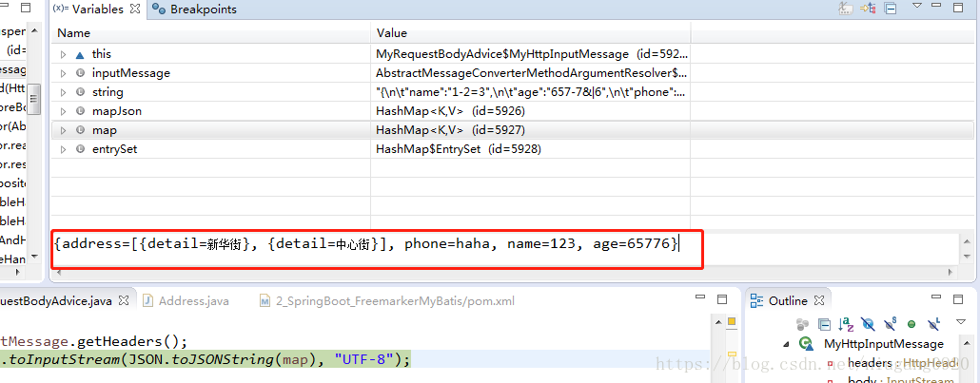Image resolution: width=980 pixels, height=383 pixels.
Task: Maximize the editor area
Action: [722, 300]
